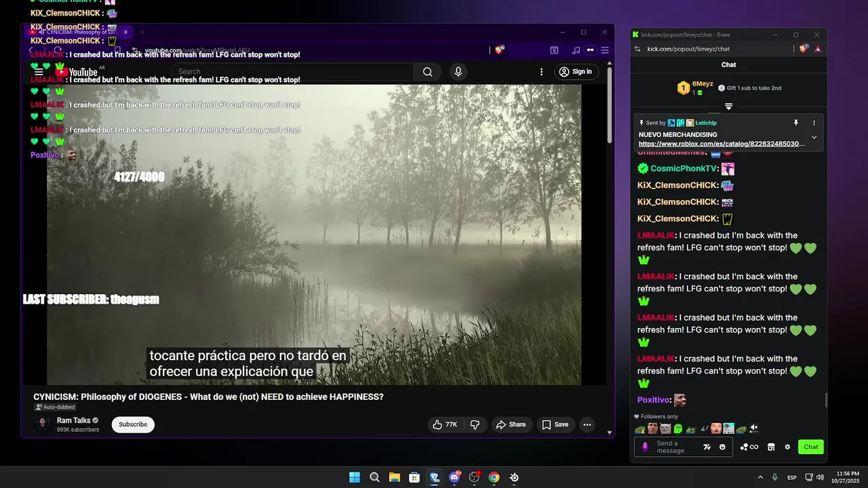868x488 pixels.
Task: Click Brave Rewards triangle in the Kick window
Action: click(x=818, y=49)
